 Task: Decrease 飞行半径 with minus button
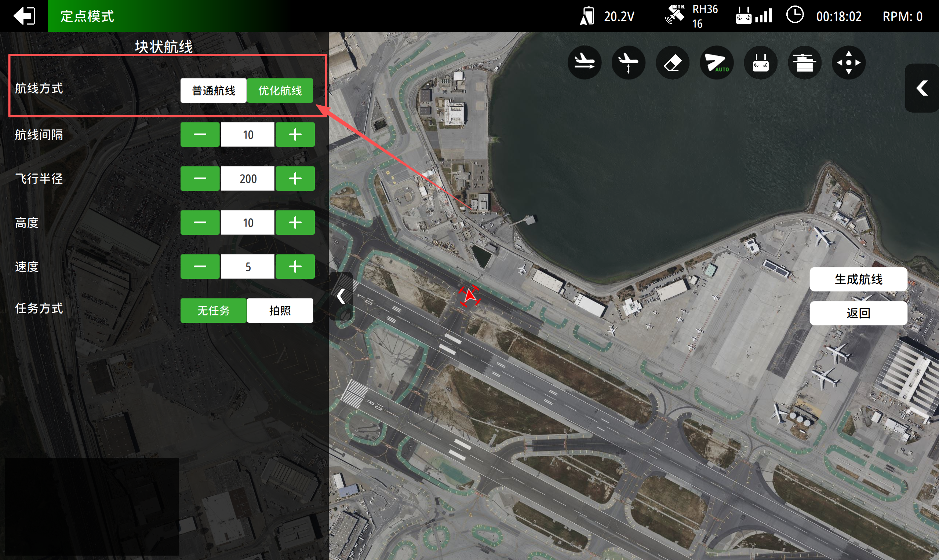(x=200, y=179)
